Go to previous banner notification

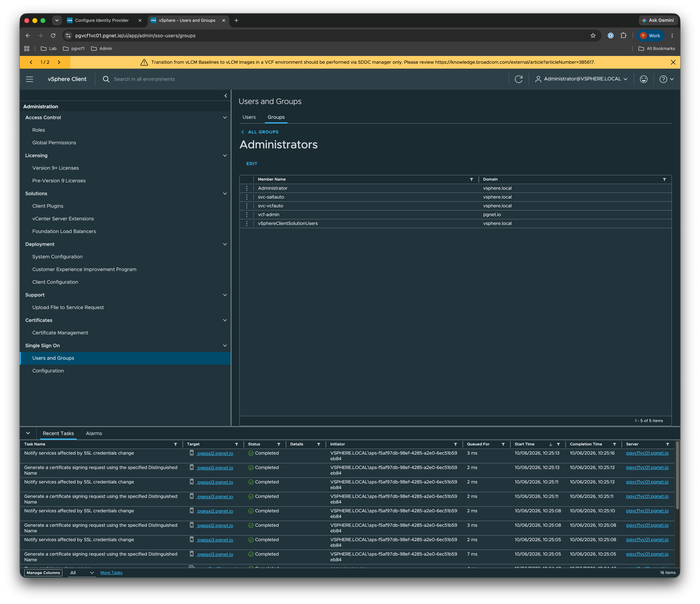(x=31, y=62)
